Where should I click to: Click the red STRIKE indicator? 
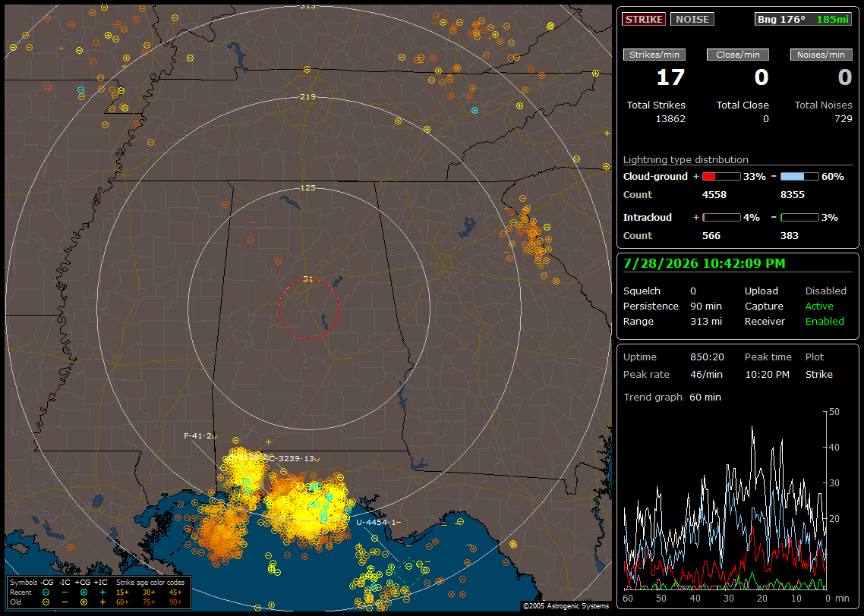tap(644, 19)
